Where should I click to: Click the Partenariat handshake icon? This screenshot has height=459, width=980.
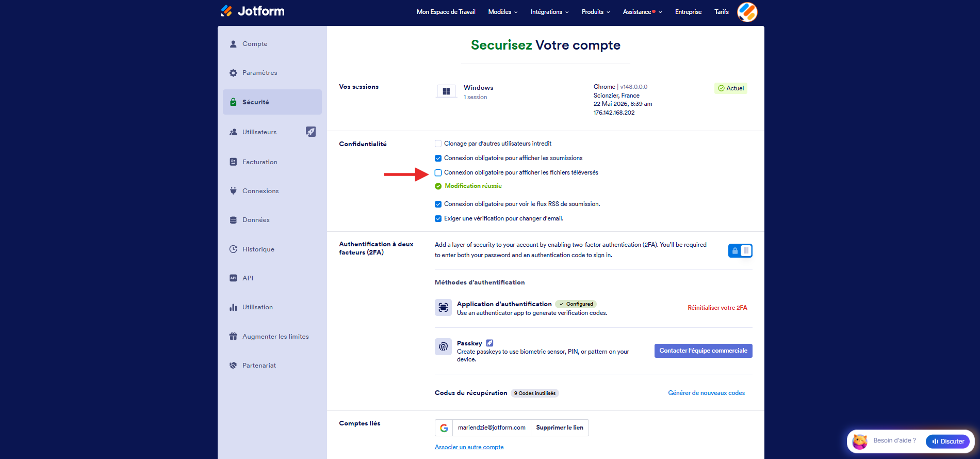tap(233, 366)
